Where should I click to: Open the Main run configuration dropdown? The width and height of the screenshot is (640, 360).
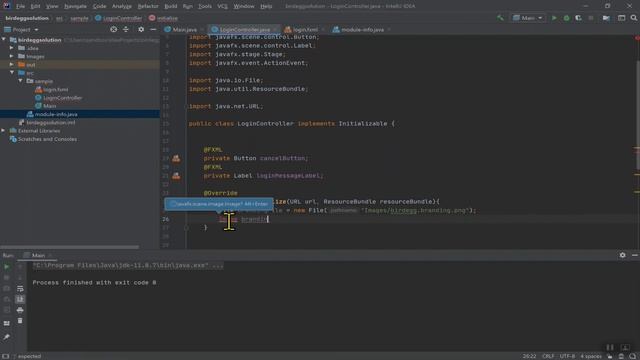click(x=527, y=18)
